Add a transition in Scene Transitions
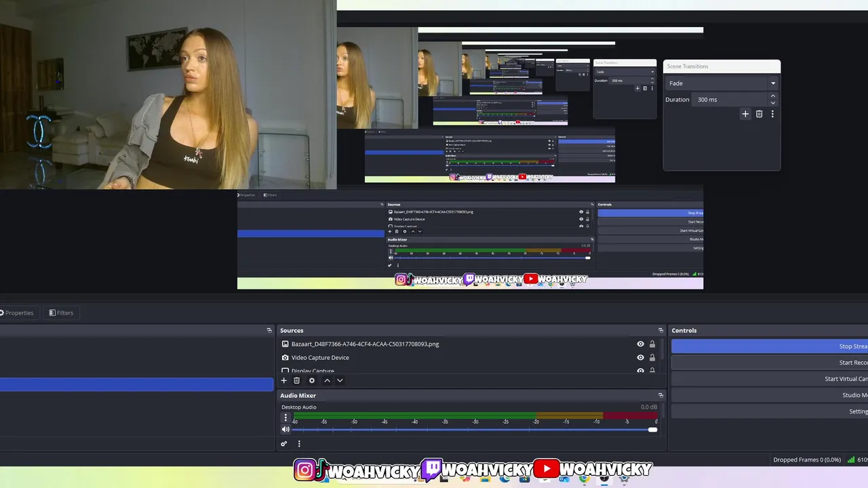 tap(745, 114)
